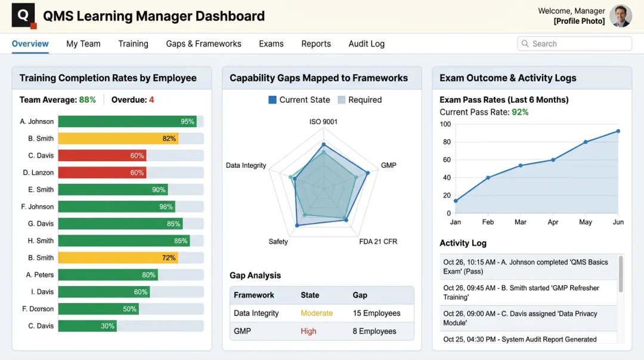644x360 pixels.
Task: Click the Gap column header
Action: point(360,295)
